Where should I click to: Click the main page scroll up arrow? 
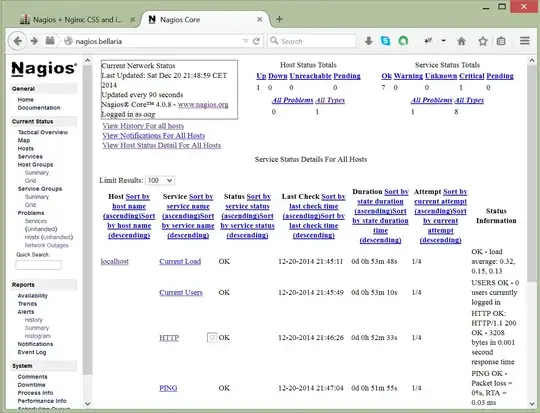532,61
